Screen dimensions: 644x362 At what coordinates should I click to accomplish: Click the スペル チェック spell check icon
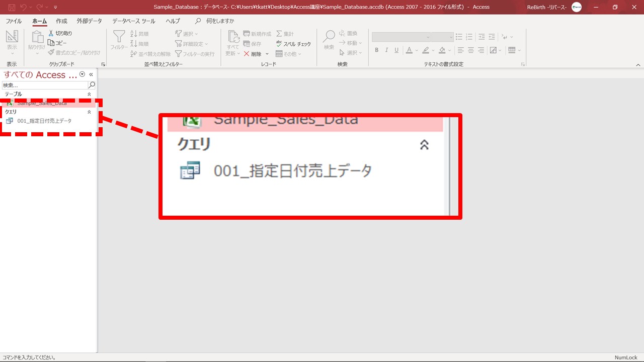[279, 44]
